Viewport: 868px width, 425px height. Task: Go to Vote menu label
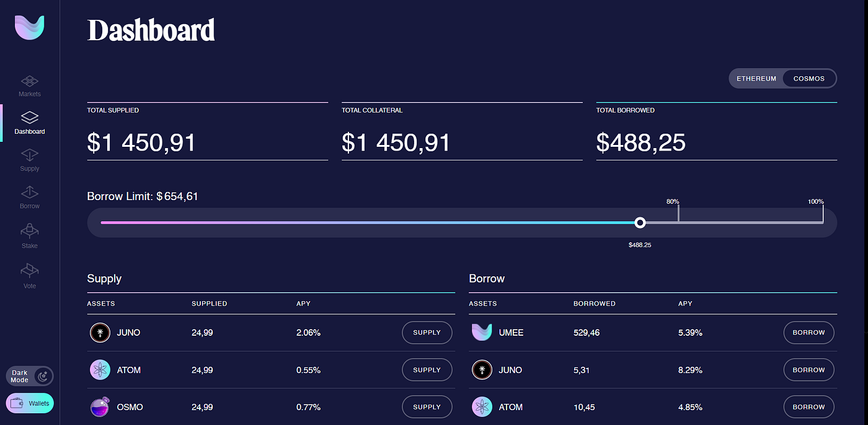click(x=30, y=286)
